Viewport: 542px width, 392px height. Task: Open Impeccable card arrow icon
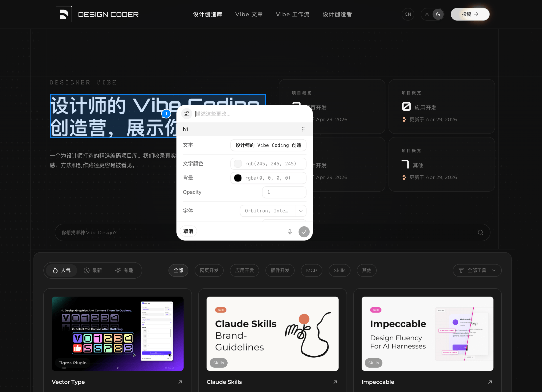click(x=490, y=382)
